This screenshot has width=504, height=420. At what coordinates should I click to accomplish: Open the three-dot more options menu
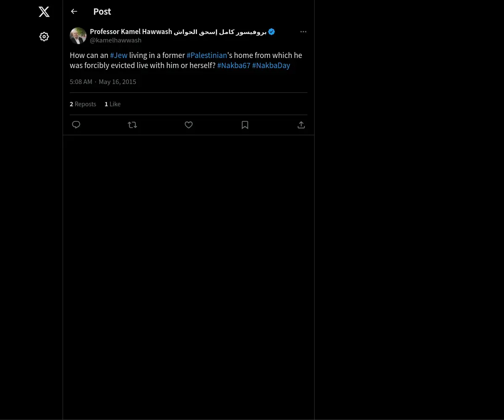(x=303, y=32)
